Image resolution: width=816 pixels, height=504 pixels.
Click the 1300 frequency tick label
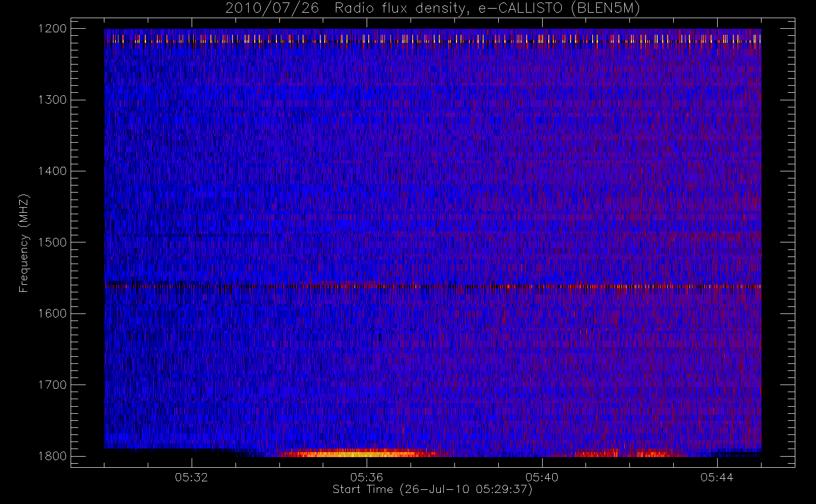pyautogui.click(x=52, y=100)
